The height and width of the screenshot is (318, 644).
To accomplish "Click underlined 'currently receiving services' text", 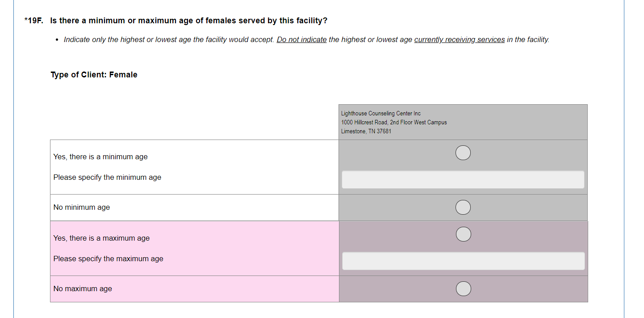I will (x=459, y=40).
